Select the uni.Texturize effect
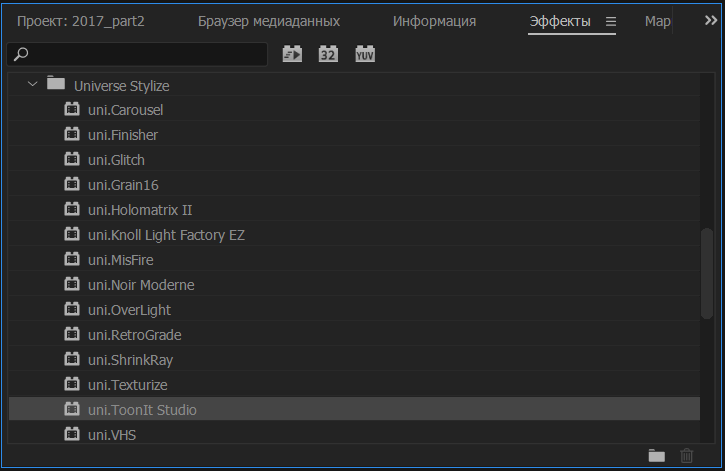Image resolution: width=725 pixels, height=471 pixels. pos(128,385)
